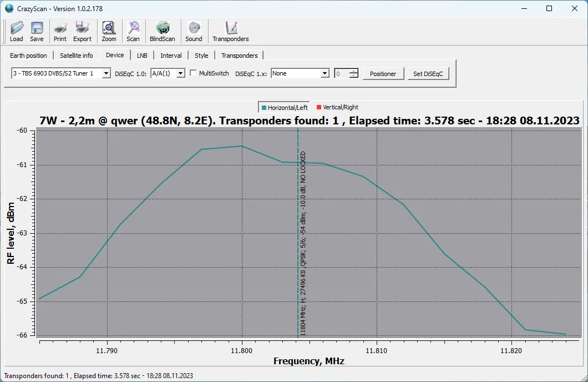Launch the BlindScan tool
The width and height of the screenshot is (588, 382).
coord(162,28)
